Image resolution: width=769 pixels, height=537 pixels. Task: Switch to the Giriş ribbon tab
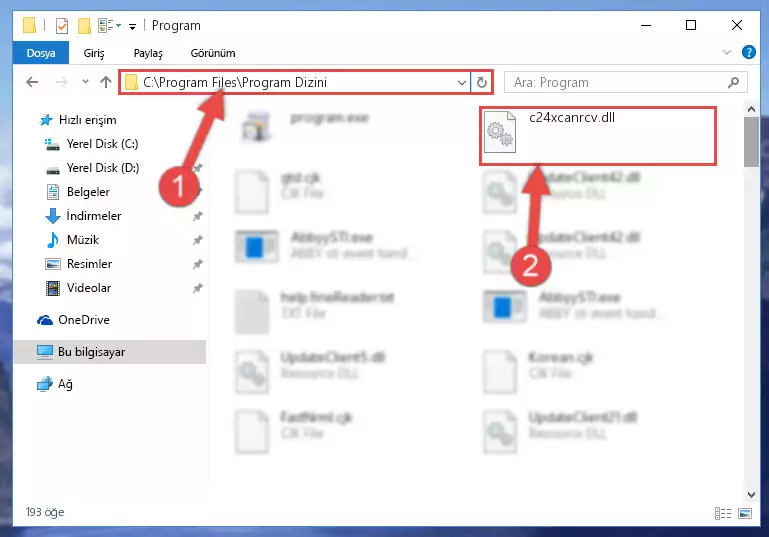tap(94, 53)
